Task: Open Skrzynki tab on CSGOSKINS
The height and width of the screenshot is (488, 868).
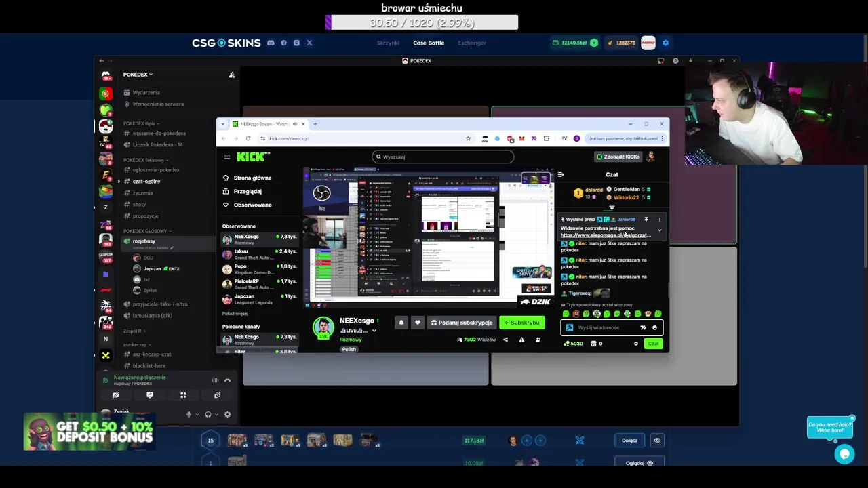Action: (388, 43)
